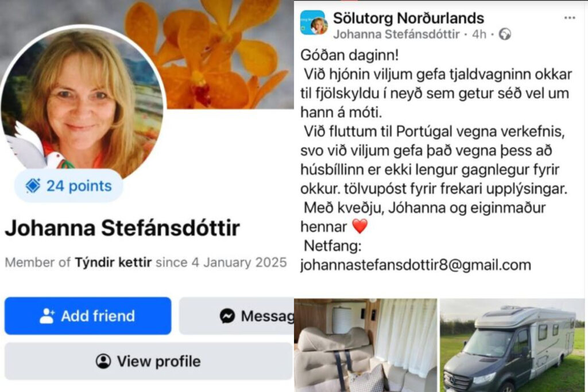
Task: Open the Sölutorg Norðurlands group title
Action: (408, 18)
